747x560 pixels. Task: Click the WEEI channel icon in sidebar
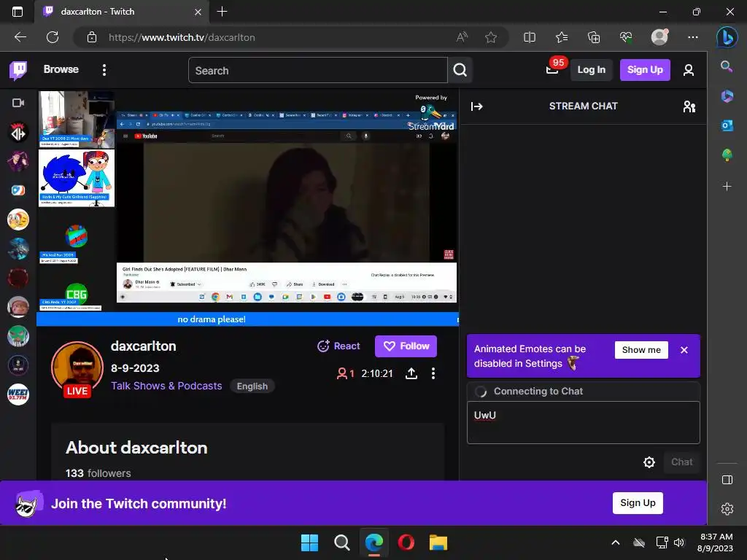click(18, 394)
